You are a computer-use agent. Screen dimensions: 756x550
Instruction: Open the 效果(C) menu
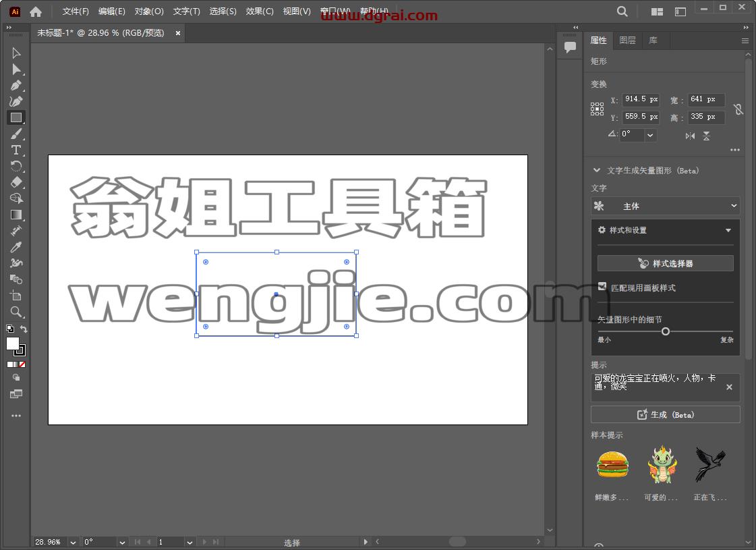(260, 11)
